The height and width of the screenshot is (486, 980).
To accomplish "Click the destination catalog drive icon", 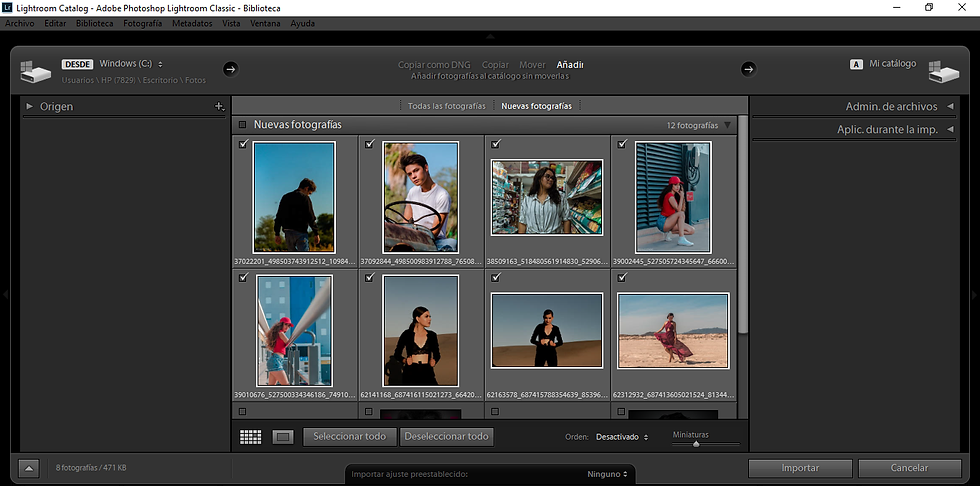I will click(x=944, y=71).
